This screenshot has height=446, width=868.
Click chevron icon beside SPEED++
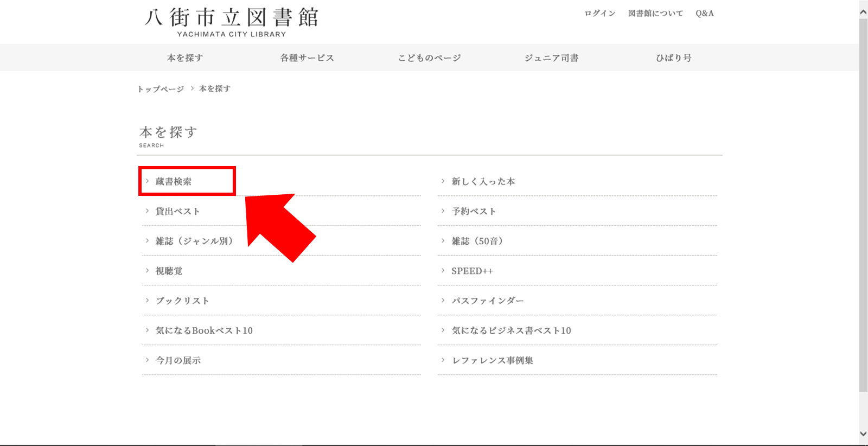coord(443,271)
